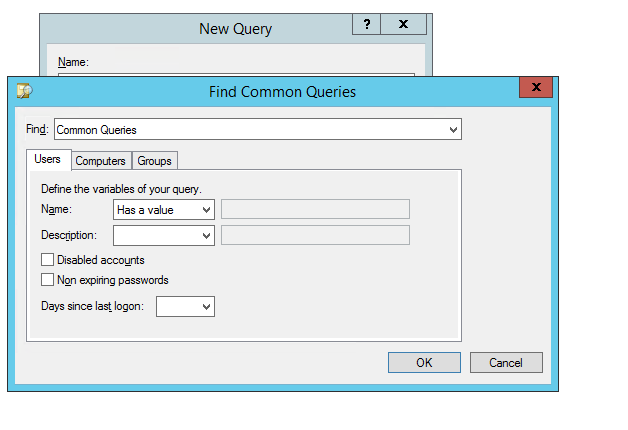
Task: Click the Find Common Queries magnifier icon
Action: coord(24,91)
